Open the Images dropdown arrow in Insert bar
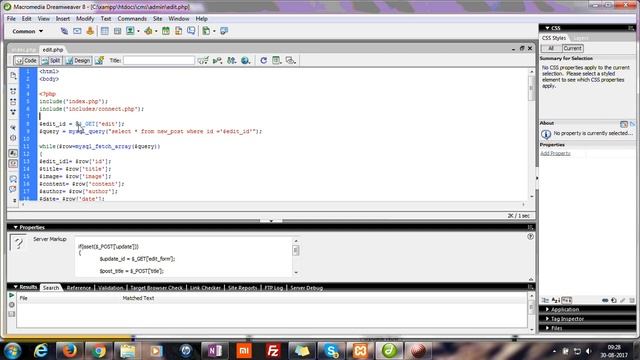This screenshot has width=640, height=360. click(x=138, y=31)
